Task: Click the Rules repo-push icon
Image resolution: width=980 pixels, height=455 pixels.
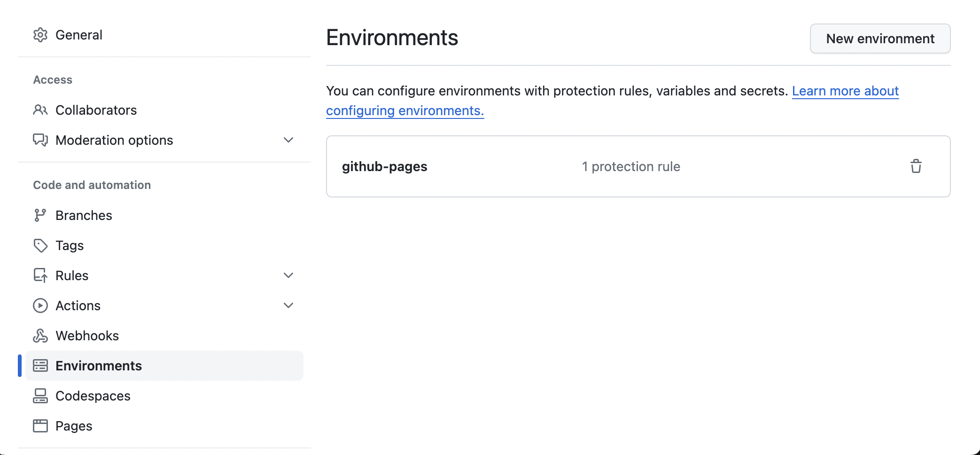Action: coord(40,275)
